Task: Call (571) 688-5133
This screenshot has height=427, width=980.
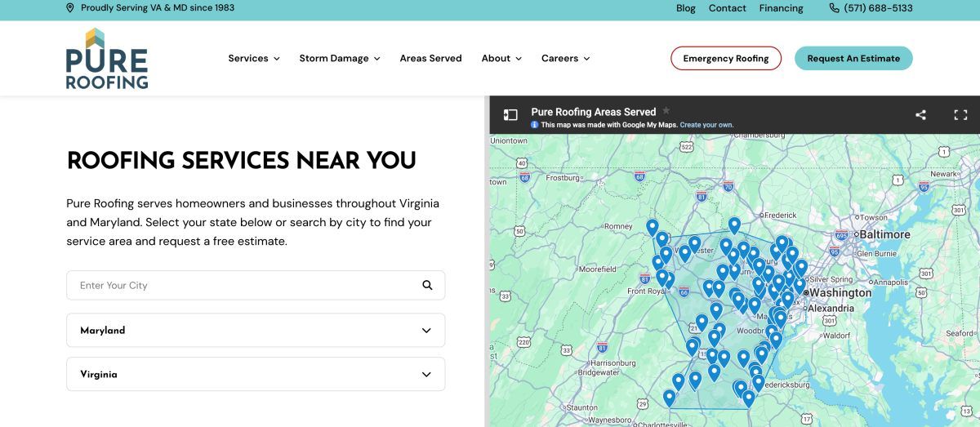Action: click(879, 8)
